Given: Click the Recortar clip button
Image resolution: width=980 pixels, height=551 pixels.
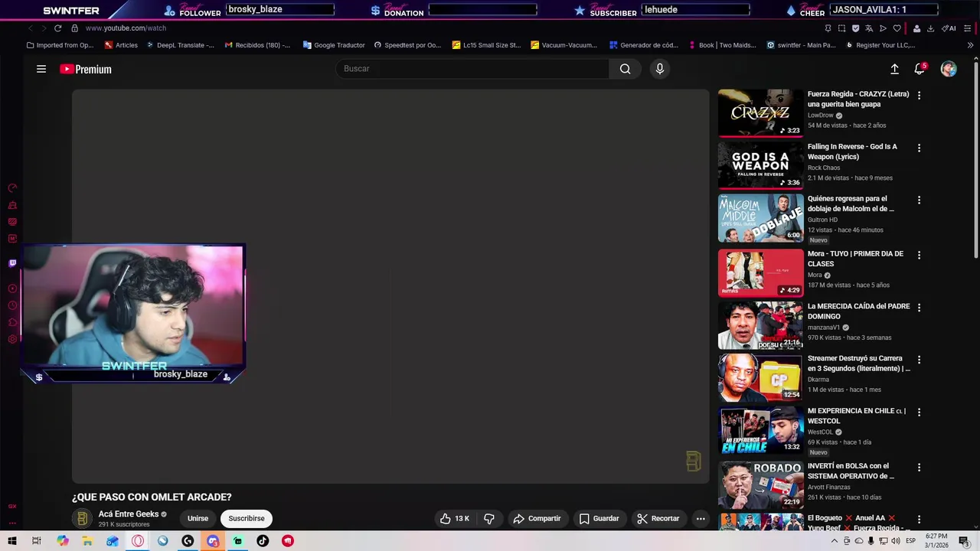Looking at the screenshot, I should click(x=658, y=518).
